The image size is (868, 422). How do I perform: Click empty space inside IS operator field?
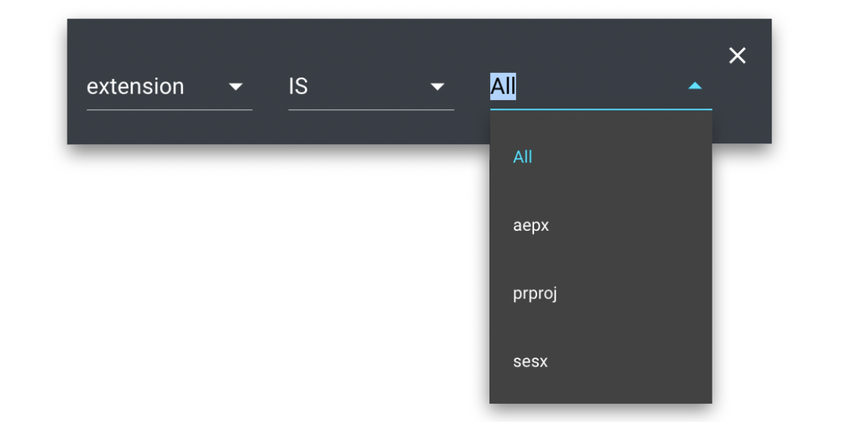pos(364,87)
